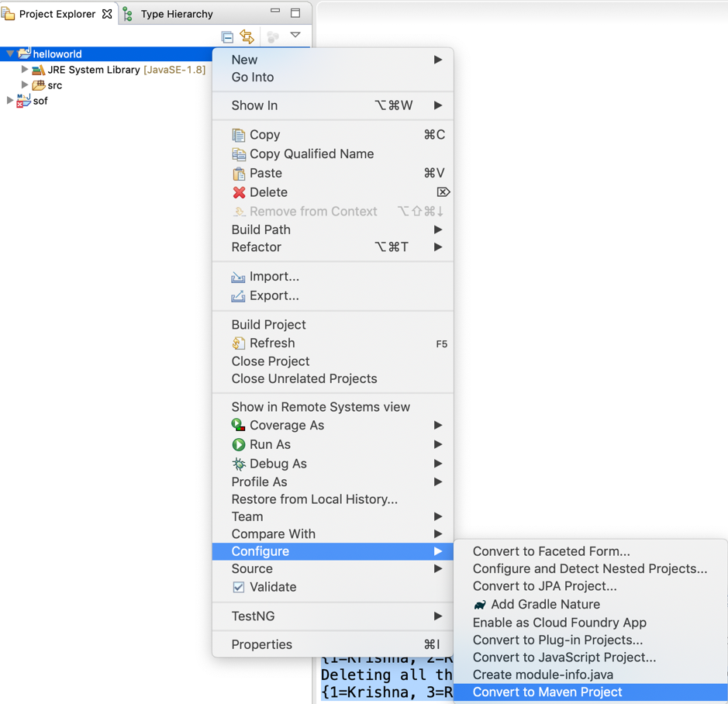Viewport: 728px width, 704px height.
Task: Click the Refresh icon beside Refresh entry
Action: click(x=238, y=343)
